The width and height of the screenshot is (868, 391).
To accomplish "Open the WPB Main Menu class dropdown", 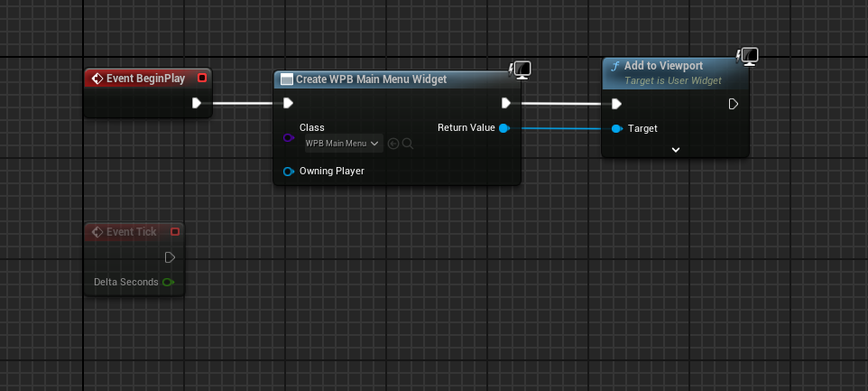I will (x=344, y=144).
